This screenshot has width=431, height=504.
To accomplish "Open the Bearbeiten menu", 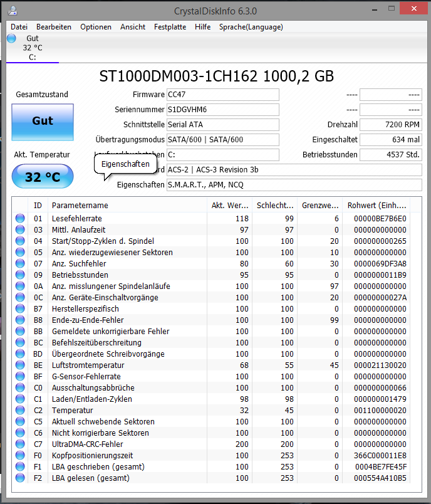I will coord(54,27).
